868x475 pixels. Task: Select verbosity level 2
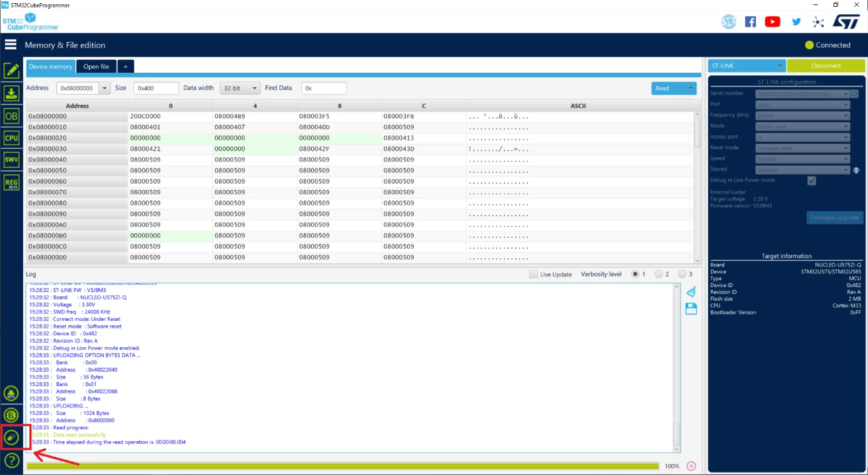[x=658, y=274]
